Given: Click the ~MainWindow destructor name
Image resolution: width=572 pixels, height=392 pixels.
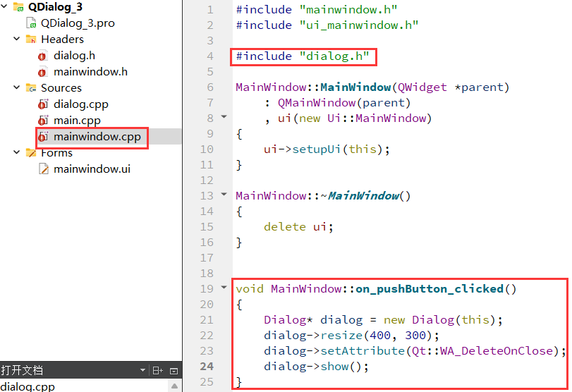Looking at the screenshot, I should pos(360,196).
